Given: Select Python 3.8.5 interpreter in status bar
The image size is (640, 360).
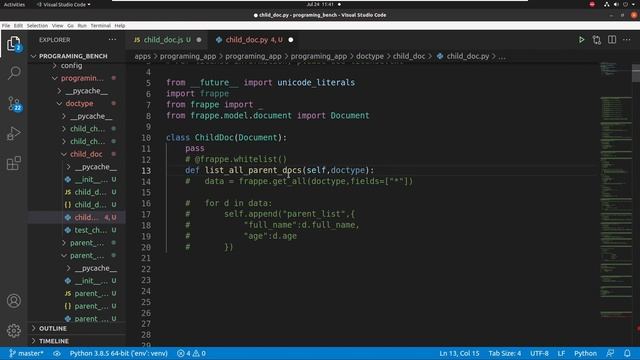Looking at the screenshot, I should (118, 353).
